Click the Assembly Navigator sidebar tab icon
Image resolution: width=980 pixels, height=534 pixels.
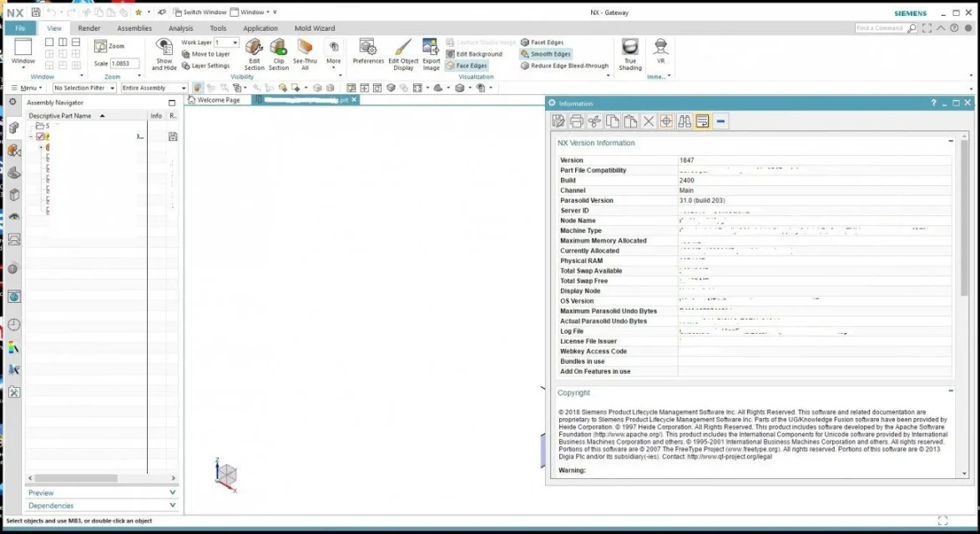pyautogui.click(x=13, y=128)
